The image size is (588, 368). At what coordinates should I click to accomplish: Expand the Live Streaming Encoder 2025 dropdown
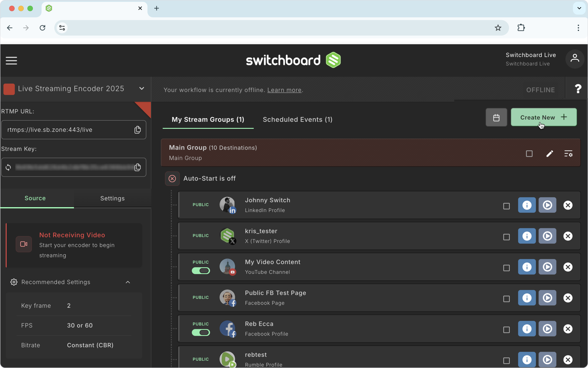[x=142, y=89]
